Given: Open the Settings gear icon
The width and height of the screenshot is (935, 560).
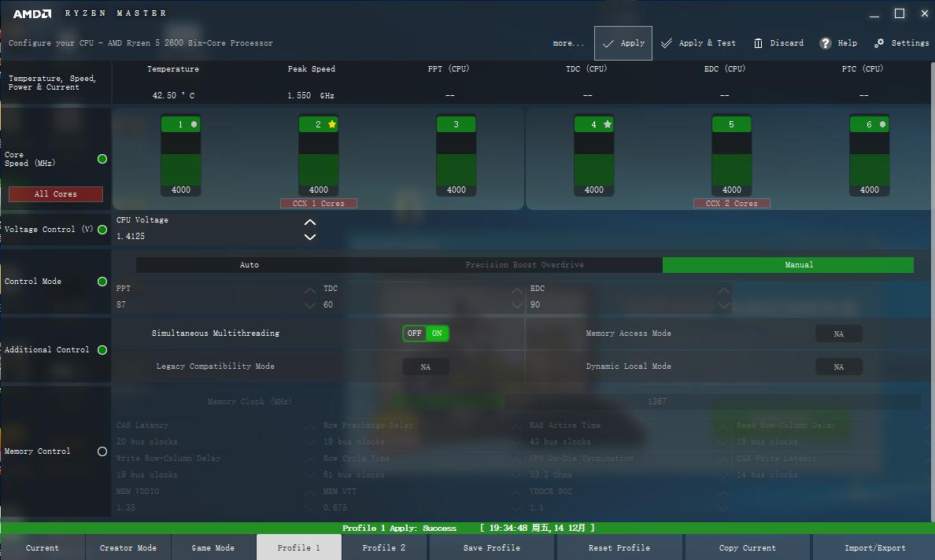Looking at the screenshot, I should pos(879,43).
